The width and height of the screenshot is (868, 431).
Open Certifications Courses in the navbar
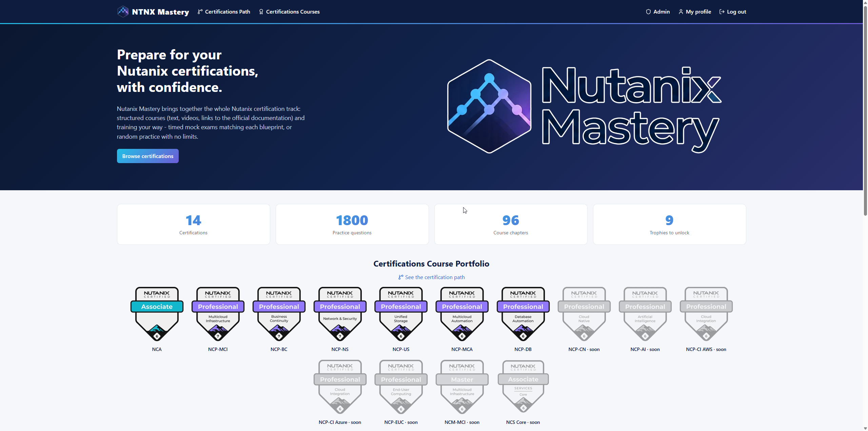[x=289, y=12]
